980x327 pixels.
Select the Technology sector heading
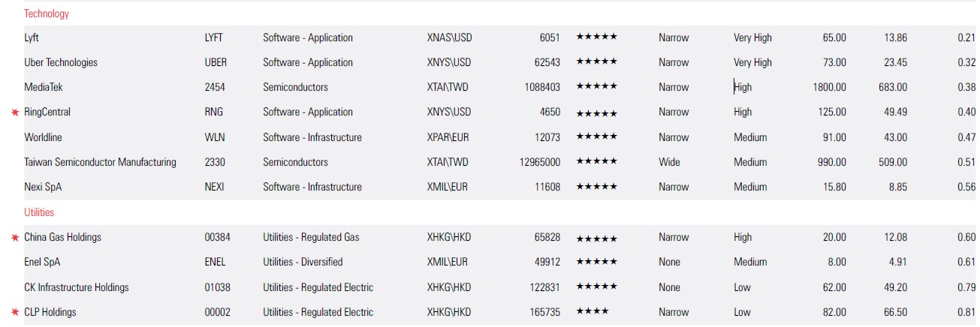(x=46, y=13)
